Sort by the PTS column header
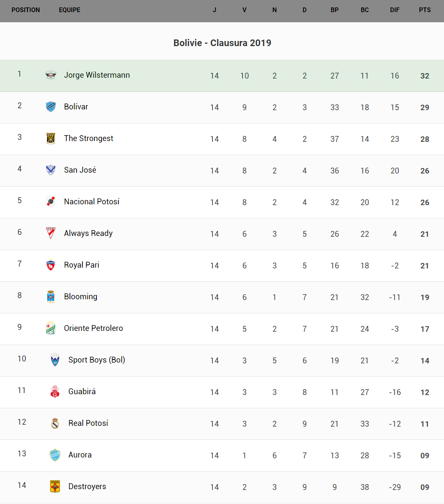The height and width of the screenshot is (504, 444). pyautogui.click(x=425, y=10)
